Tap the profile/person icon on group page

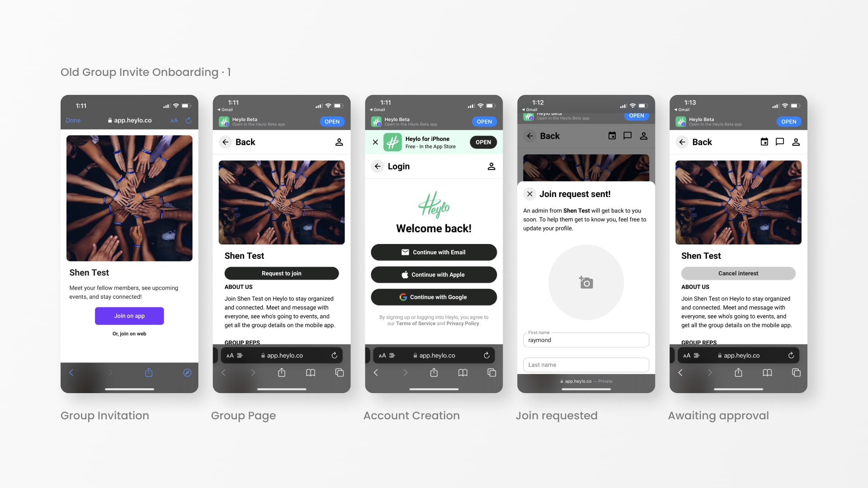pyautogui.click(x=339, y=142)
